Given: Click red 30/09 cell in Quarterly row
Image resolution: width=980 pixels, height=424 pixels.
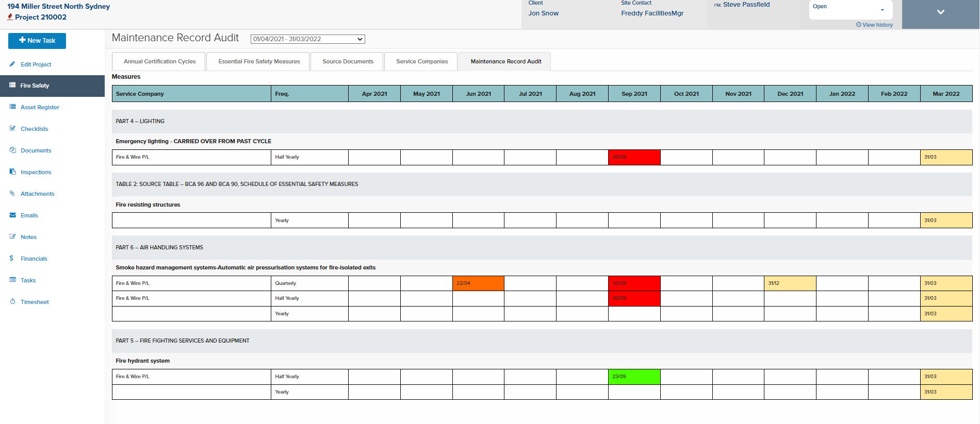Looking at the screenshot, I should pos(634,283).
